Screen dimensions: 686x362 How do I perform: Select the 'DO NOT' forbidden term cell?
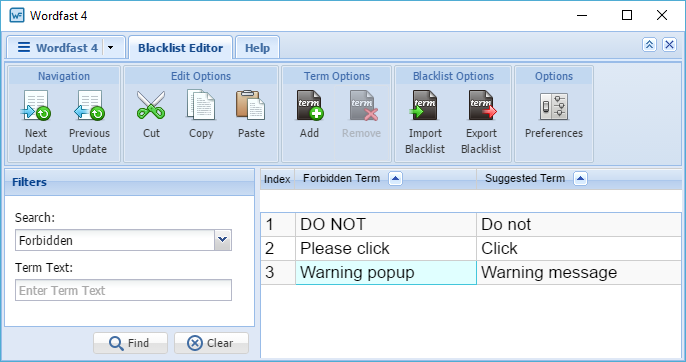[x=386, y=225]
